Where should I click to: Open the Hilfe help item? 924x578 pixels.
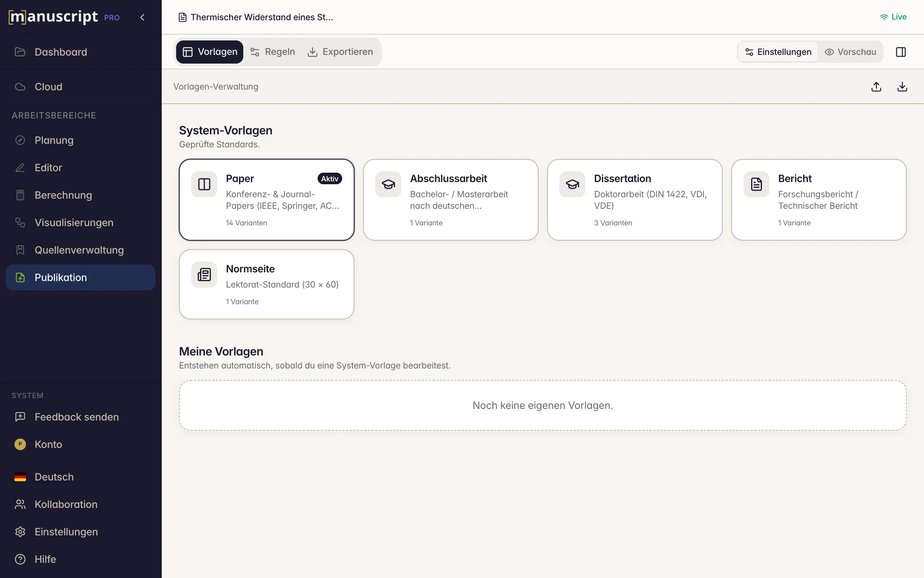tap(80, 559)
